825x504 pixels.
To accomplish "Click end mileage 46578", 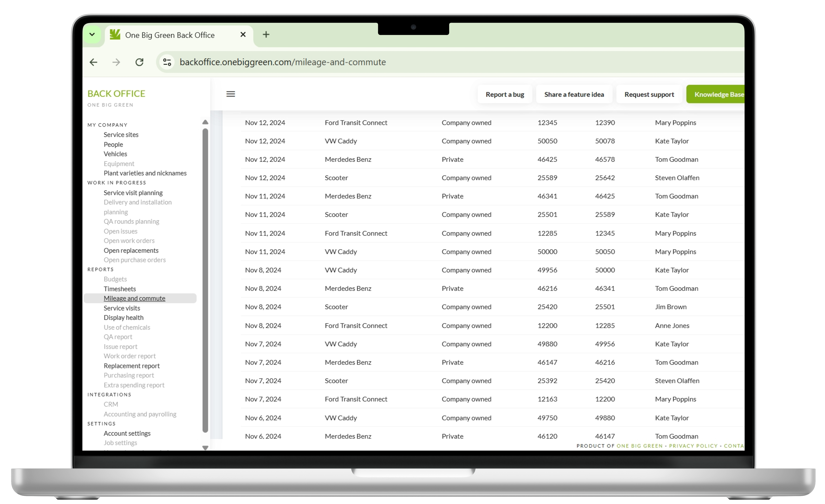I will click(605, 159).
